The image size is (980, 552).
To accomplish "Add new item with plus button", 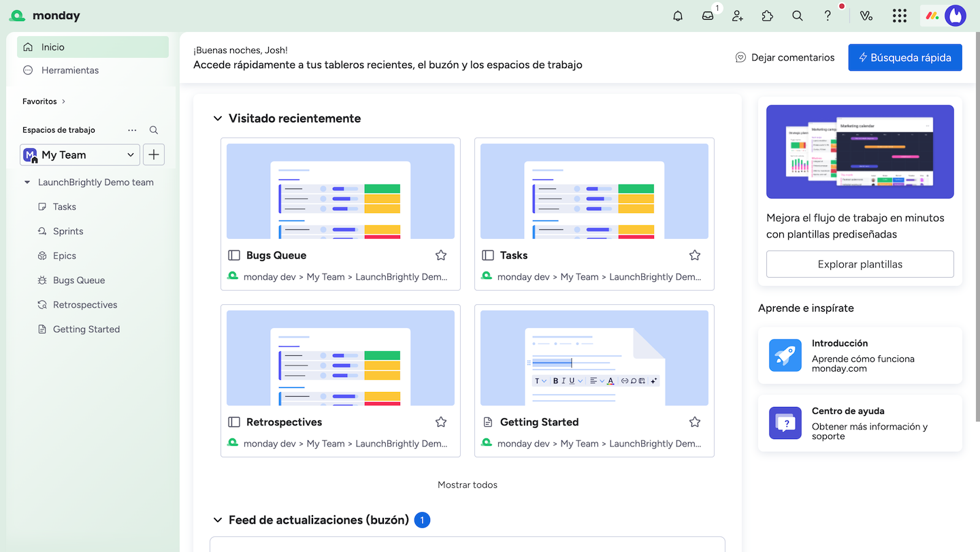I will (x=154, y=155).
